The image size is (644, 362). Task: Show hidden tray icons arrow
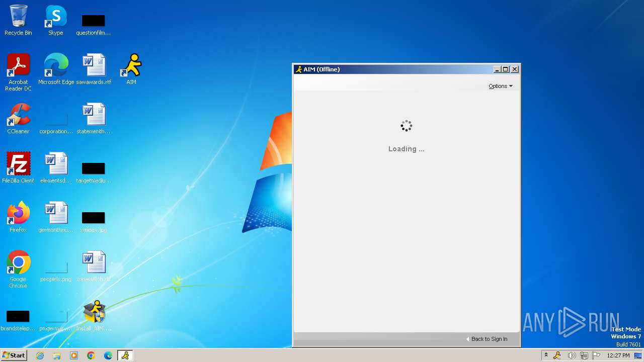pos(546,355)
